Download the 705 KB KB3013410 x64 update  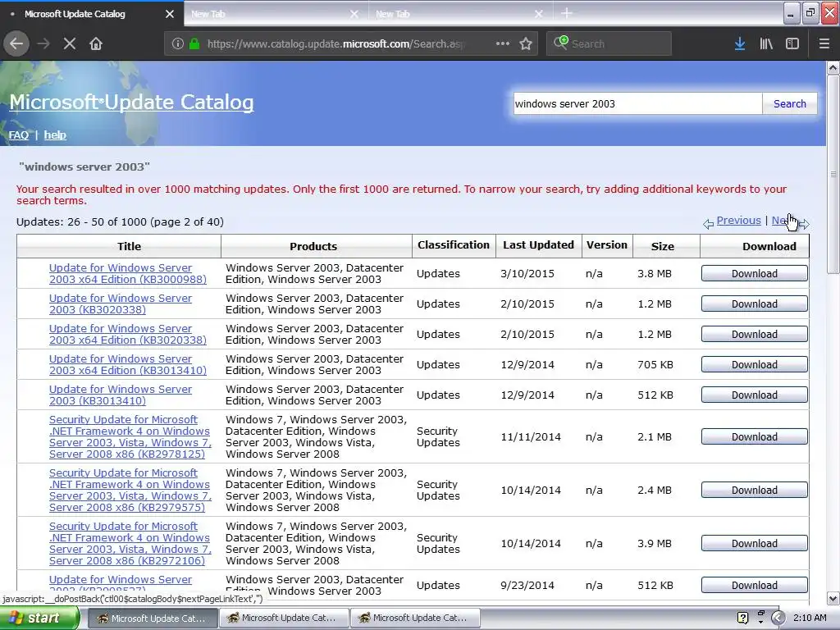(755, 365)
